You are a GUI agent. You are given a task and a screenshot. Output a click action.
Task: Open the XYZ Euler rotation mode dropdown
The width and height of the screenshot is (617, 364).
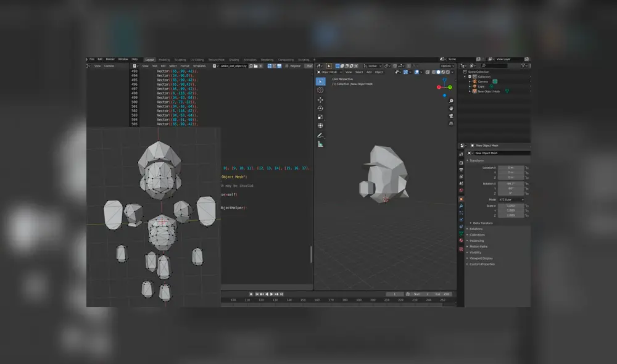tap(510, 200)
